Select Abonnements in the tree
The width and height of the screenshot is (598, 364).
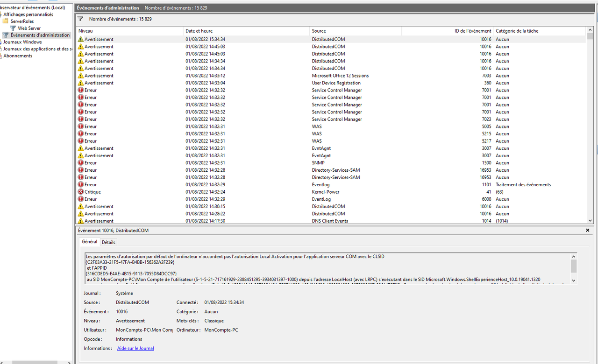click(x=18, y=56)
